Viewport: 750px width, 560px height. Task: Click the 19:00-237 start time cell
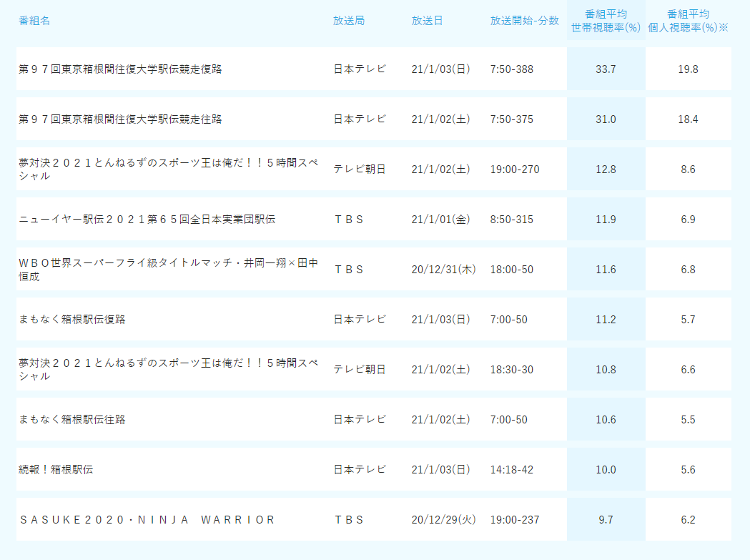(515, 520)
